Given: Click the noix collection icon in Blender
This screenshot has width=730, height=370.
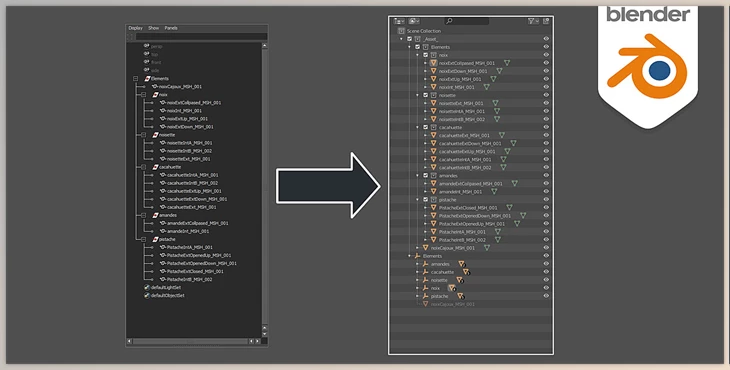Looking at the screenshot, I should [x=433, y=55].
